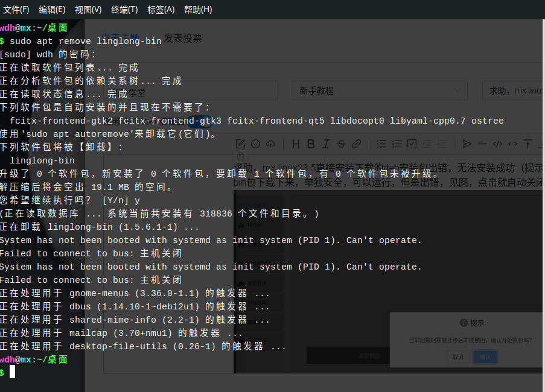Switch to the 发表投票 tab in forum page
This screenshot has height=392, width=545.
[183, 38]
